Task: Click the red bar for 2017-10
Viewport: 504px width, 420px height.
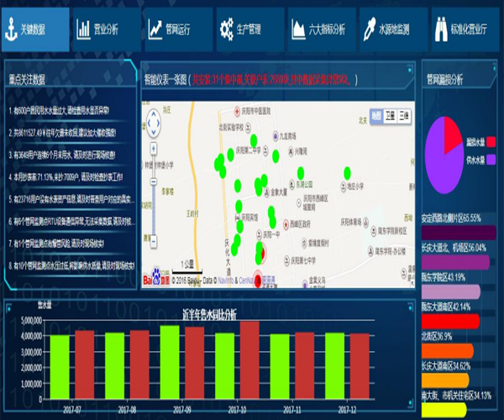Action: [x=249, y=360]
